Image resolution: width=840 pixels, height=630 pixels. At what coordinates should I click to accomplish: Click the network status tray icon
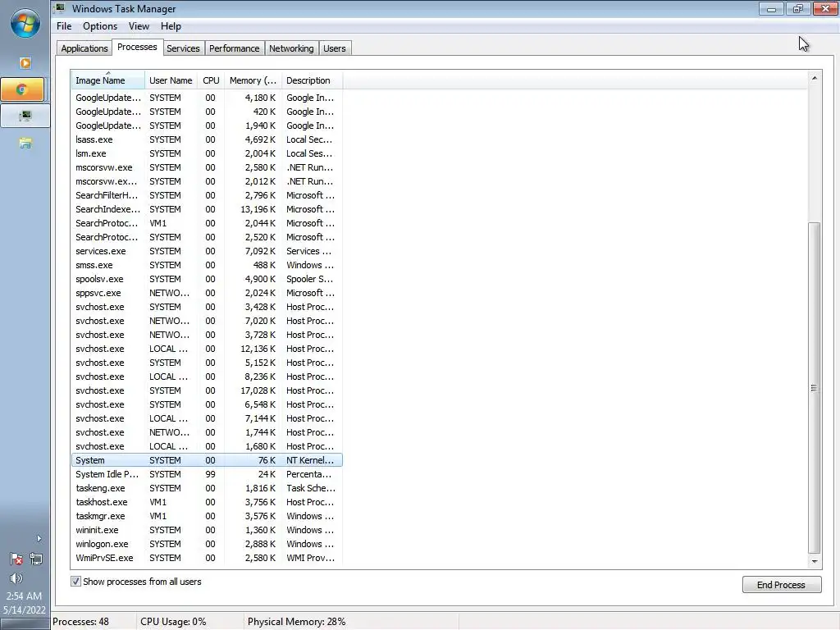[36, 559]
